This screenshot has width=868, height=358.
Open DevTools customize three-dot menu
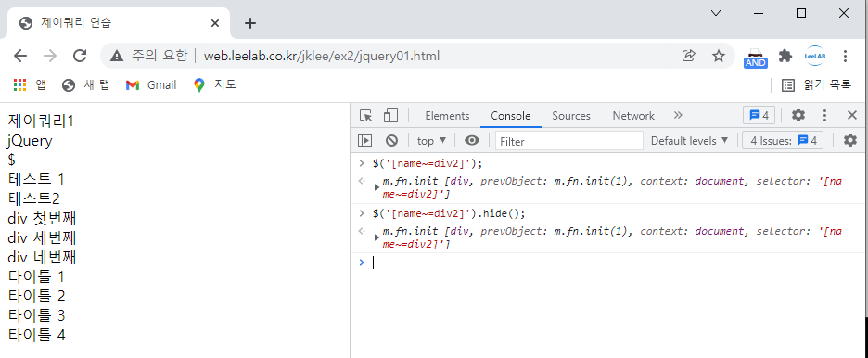click(824, 115)
